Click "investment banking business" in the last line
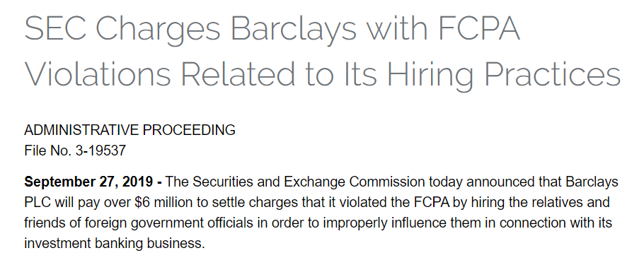Screen dimensions: 644x265 (x=114, y=244)
